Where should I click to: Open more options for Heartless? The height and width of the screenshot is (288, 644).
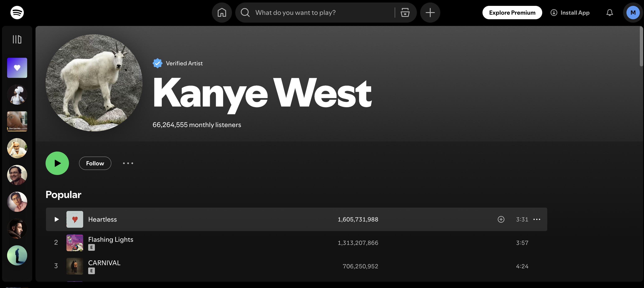[537, 219]
